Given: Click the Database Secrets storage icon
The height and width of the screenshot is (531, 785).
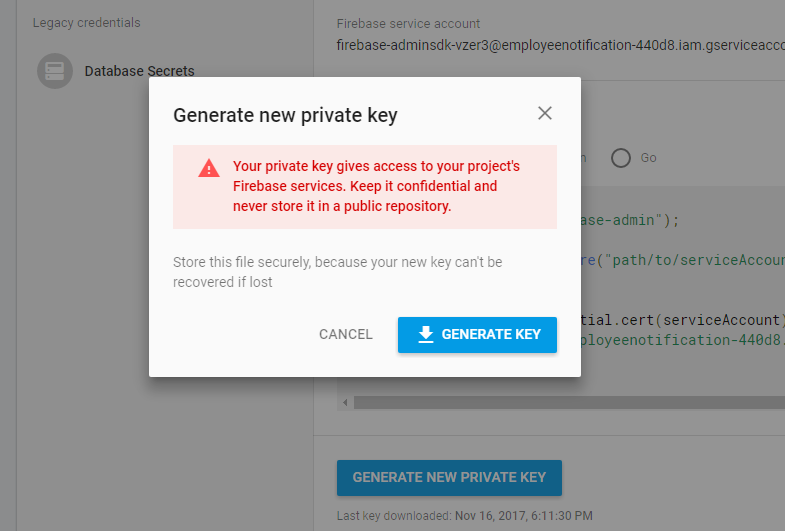Looking at the screenshot, I should (55, 71).
